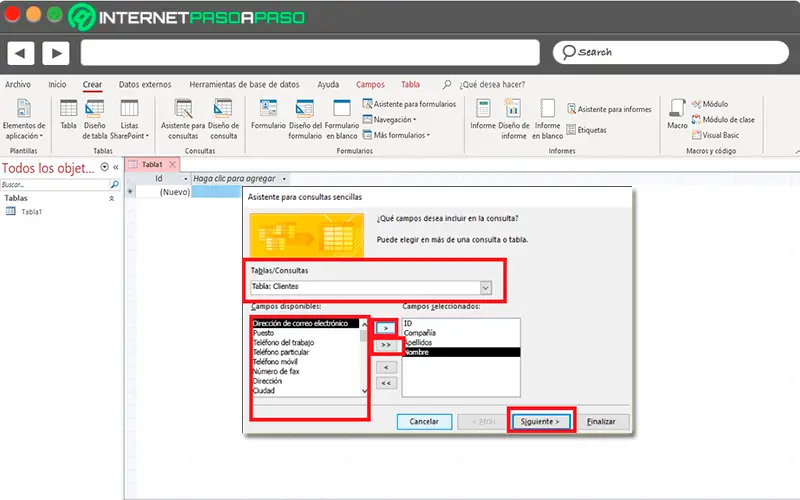Switch to the Inicio ribbon tab

pos(57,85)
